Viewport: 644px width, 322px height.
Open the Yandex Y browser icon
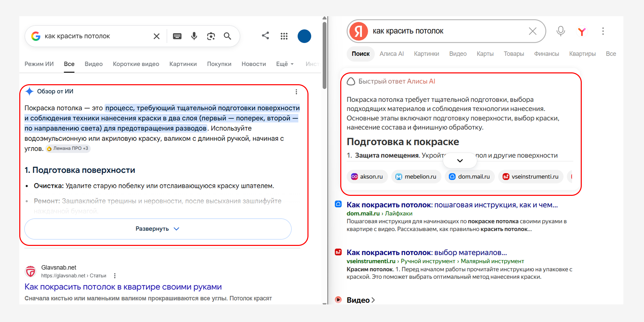tap(582, 31)
